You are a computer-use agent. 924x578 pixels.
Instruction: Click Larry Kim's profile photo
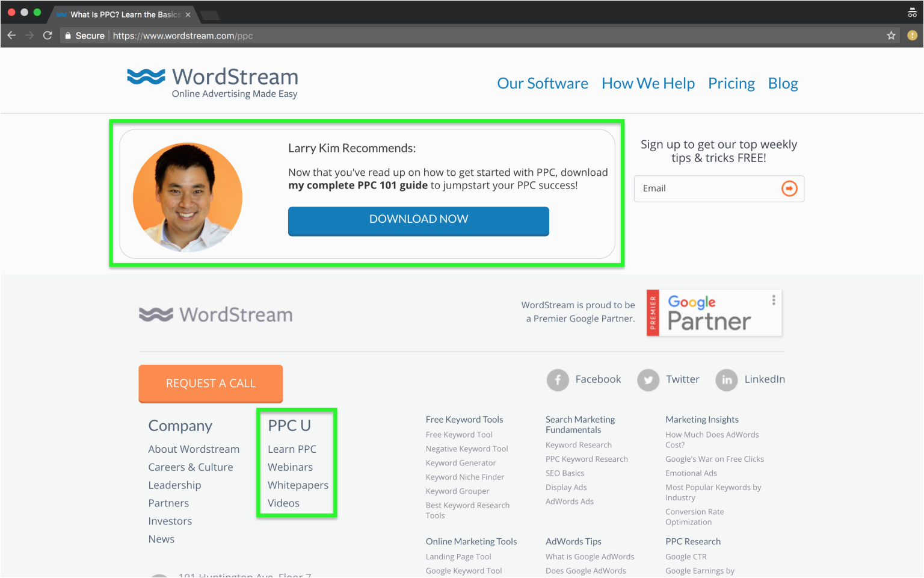188,197
